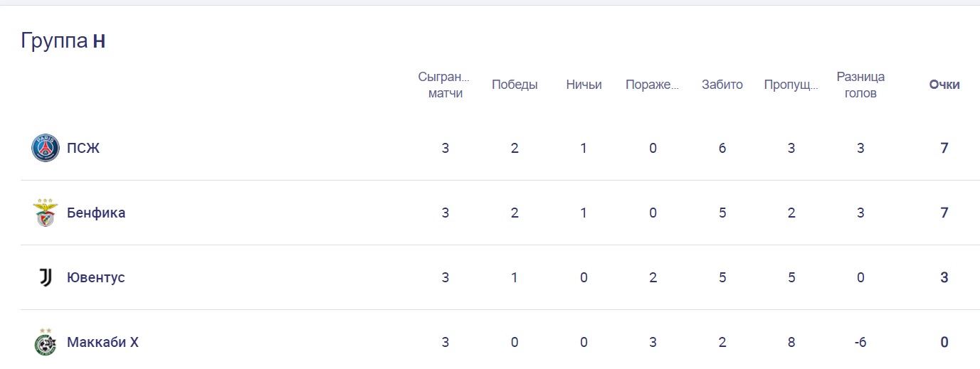Open the Бенфика team link
This screenshot has width=980, height=369.
(x=96, y=213)
